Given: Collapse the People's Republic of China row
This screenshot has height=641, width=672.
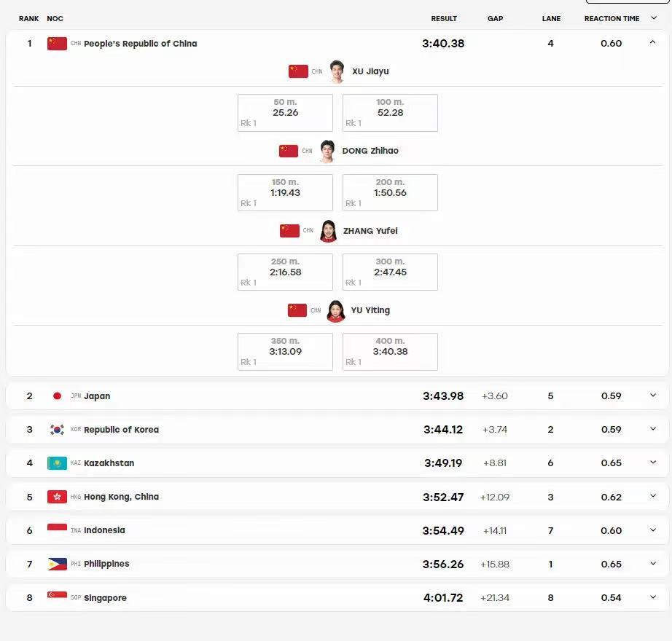Looking at the screenshot, I should click(653, 42).
